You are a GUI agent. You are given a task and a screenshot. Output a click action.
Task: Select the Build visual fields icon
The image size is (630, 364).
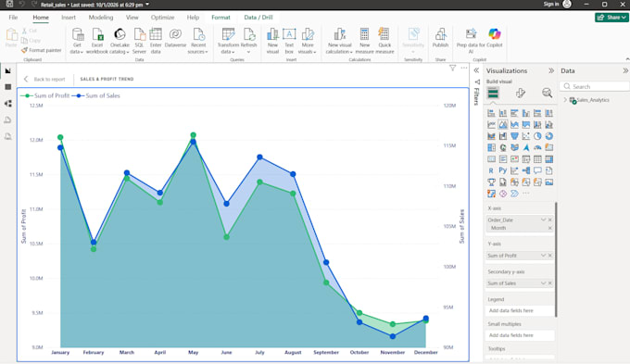(493, 94)
